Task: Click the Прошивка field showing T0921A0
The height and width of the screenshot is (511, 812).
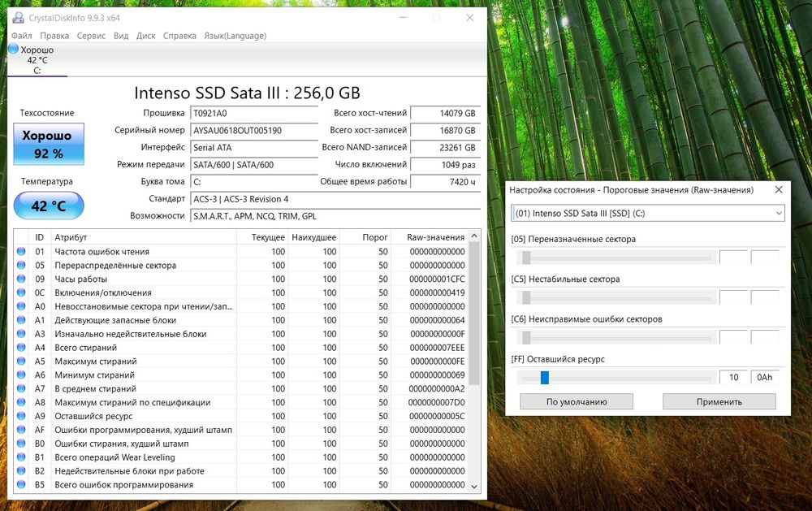Action: (x=254, y=114)
